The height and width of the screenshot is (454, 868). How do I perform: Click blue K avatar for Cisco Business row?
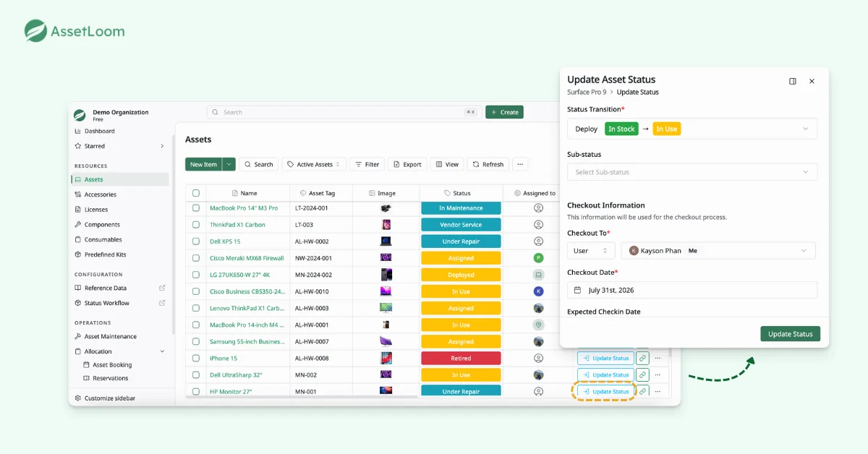pos(538,291)
